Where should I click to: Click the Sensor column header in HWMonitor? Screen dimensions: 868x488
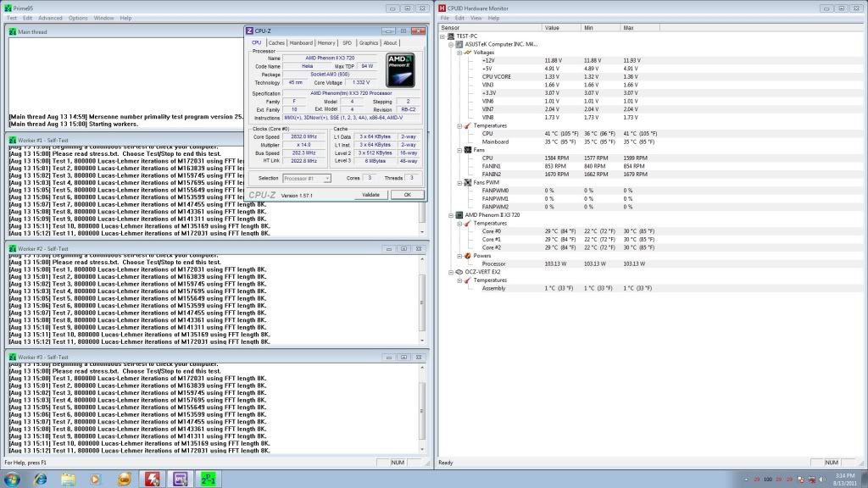click(491, 28)
